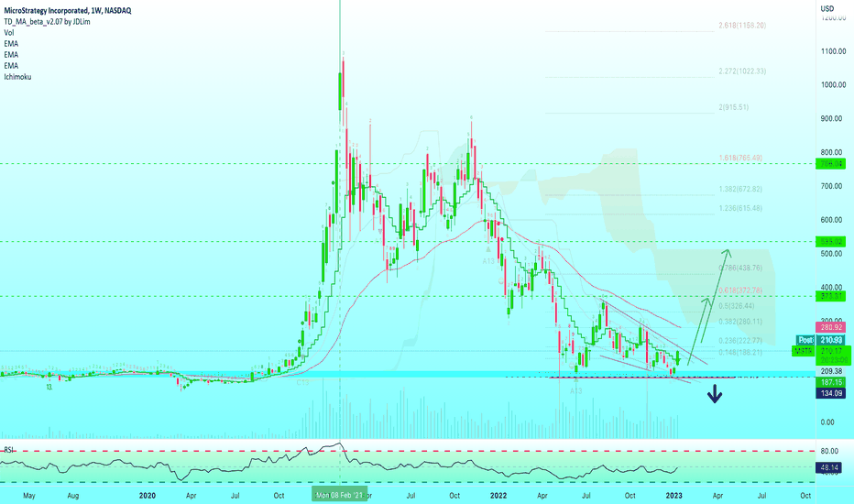
Task: Click the 48.14 RSI value tag
Action: [x=827, y=467]
